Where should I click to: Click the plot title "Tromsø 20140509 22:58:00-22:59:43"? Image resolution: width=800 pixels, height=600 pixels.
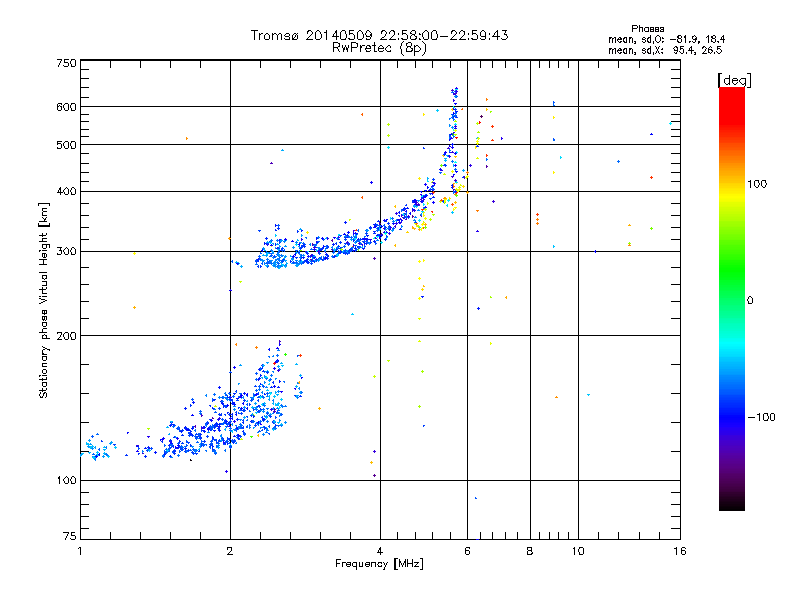(379, 35)
